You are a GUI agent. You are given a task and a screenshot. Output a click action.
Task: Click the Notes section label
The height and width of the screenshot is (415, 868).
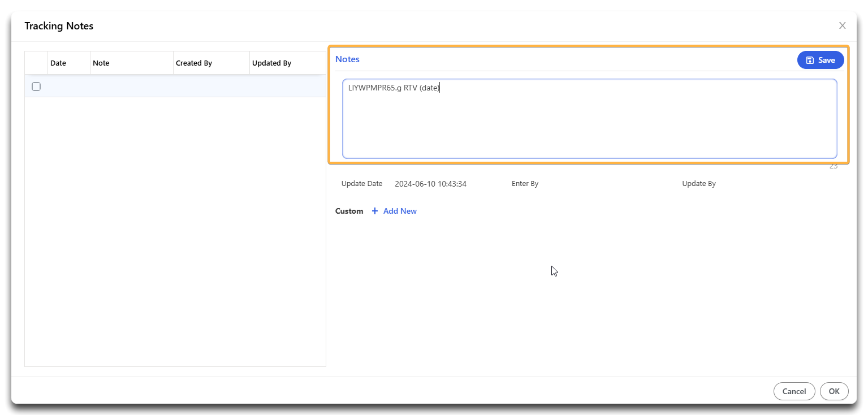pyautogui.click(x=347, y=59)
